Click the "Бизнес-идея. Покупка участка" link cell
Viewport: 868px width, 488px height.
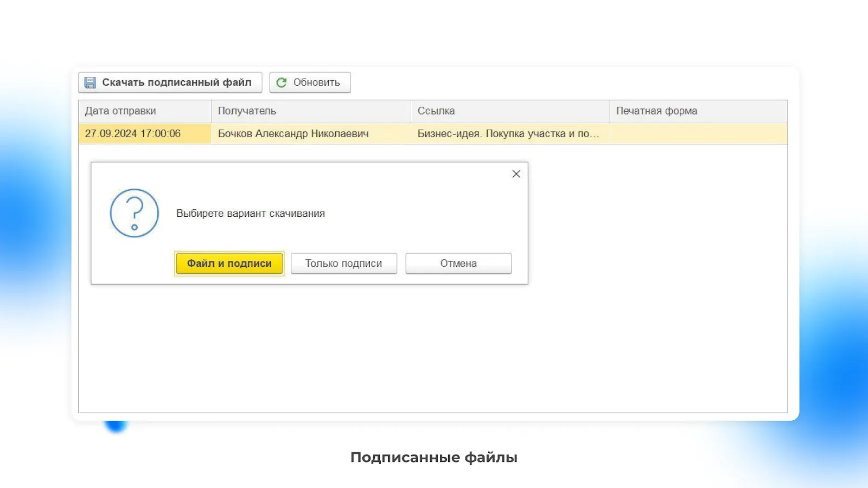[x=508, y=134]
